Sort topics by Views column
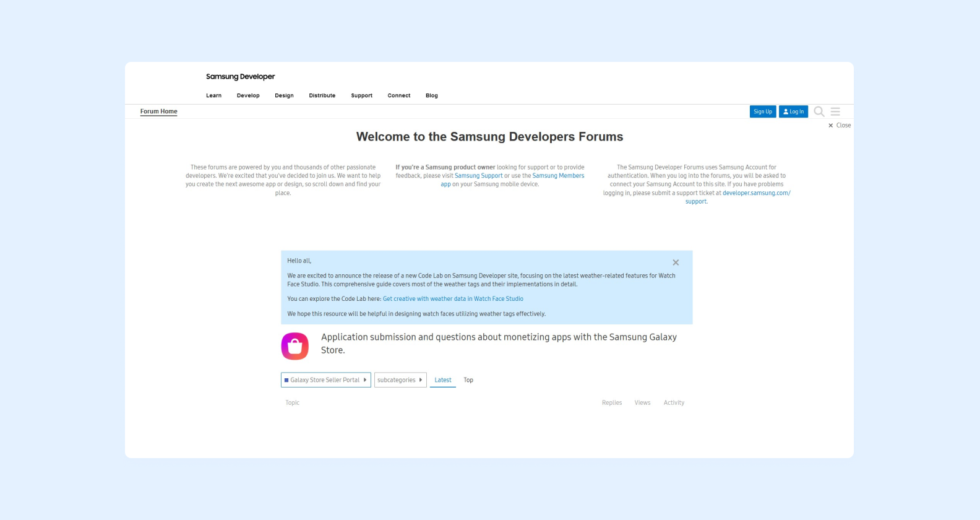 642,402
